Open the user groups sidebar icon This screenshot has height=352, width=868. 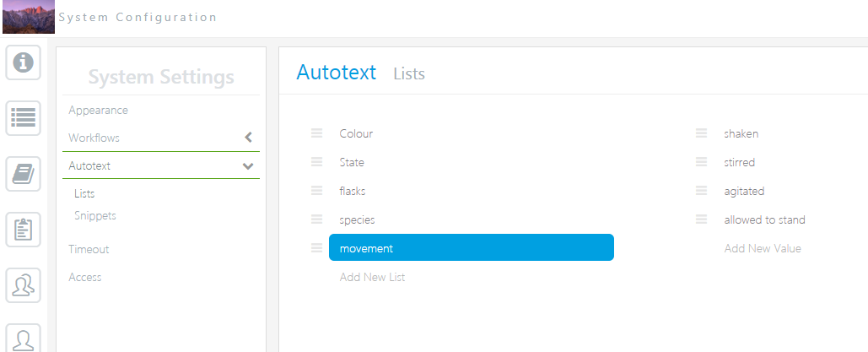(x=24, y=284)
